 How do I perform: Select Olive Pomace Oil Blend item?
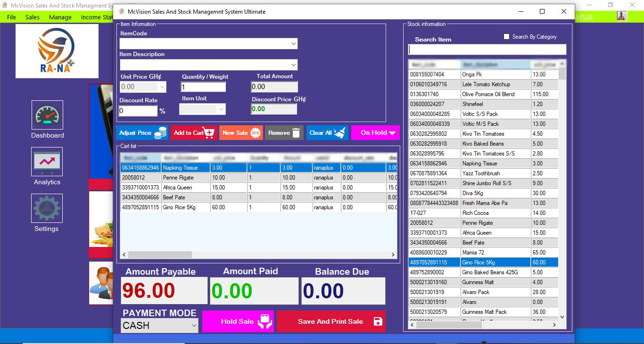point(483,94)
